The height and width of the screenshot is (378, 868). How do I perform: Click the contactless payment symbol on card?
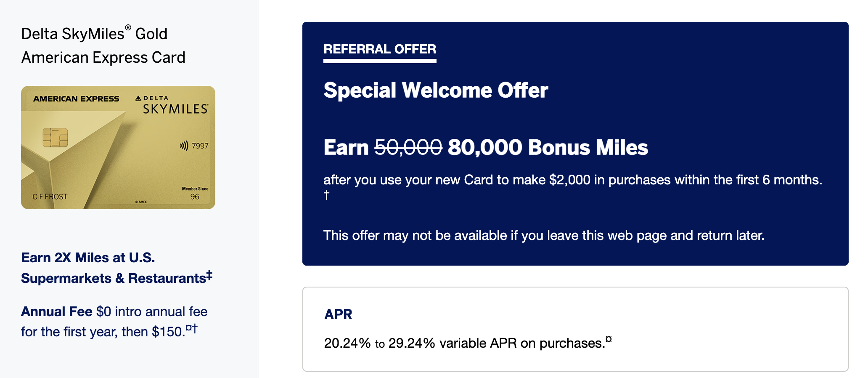tap(184, 146)
